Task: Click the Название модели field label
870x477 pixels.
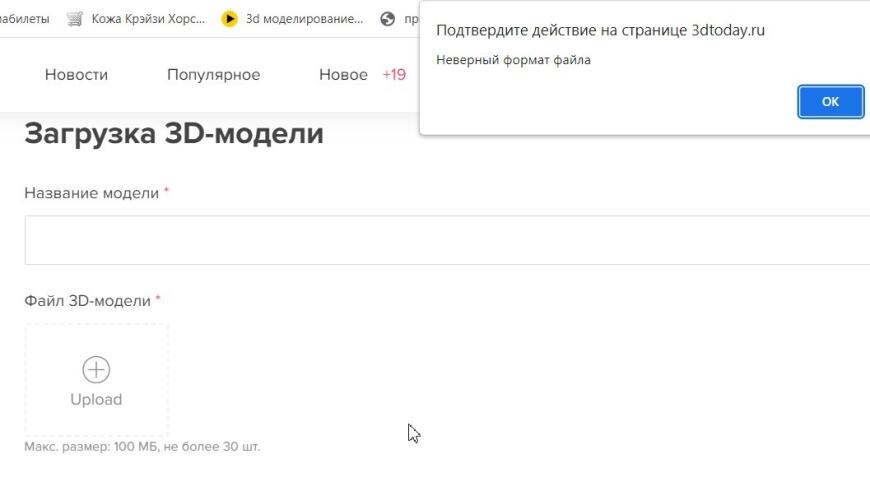Action: (91, 193)
